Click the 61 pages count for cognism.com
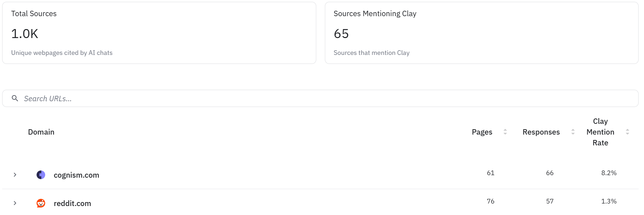 point(491,173)
